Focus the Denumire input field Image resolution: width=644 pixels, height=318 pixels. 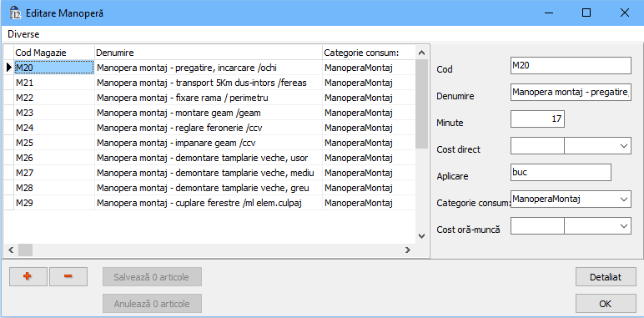click(571, 93)
